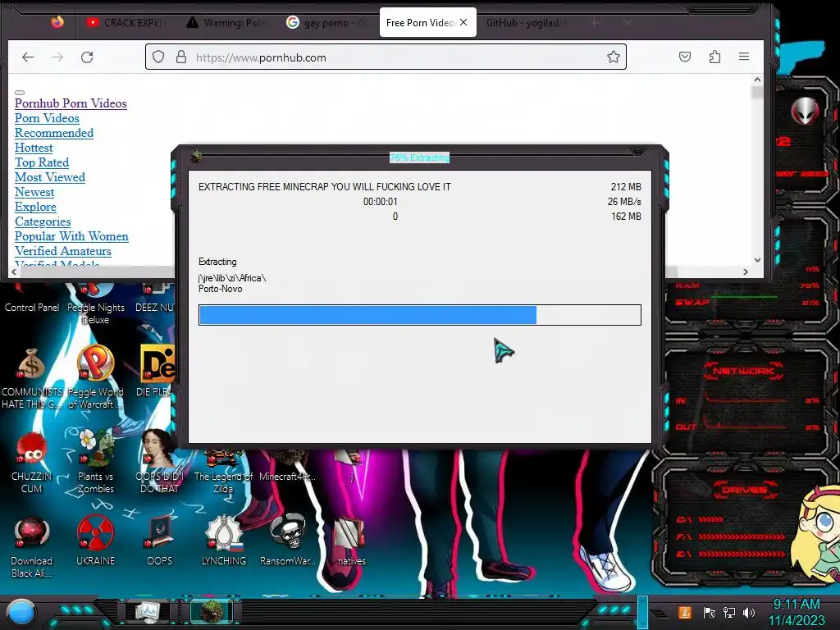Open the task manager monitor taskbar icon
Screen dimensions: 840x630
pyautogui.click(x=148, y=612)
